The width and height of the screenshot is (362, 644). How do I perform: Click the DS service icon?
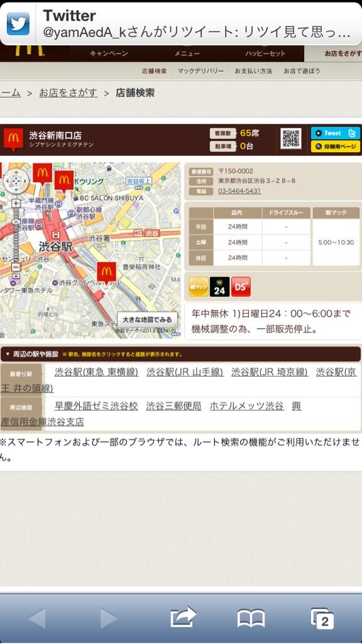point(241,287)
